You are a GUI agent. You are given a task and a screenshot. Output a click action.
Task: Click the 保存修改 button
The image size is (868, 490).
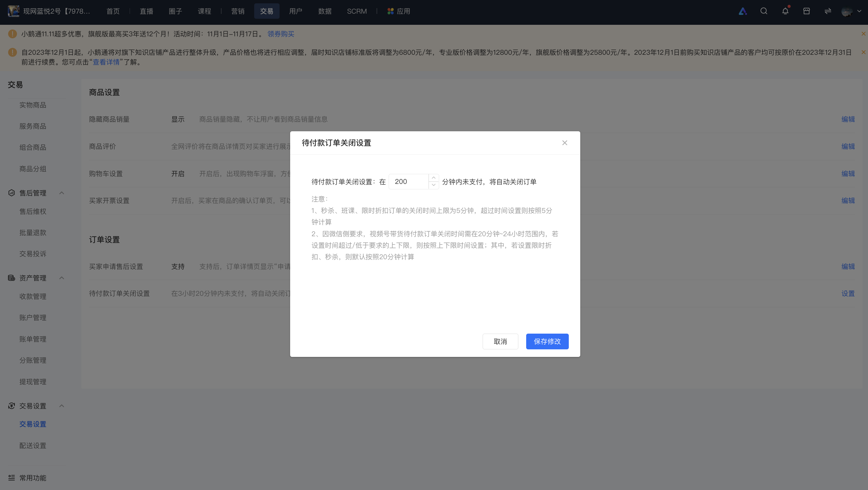click(x=547, y=341)
